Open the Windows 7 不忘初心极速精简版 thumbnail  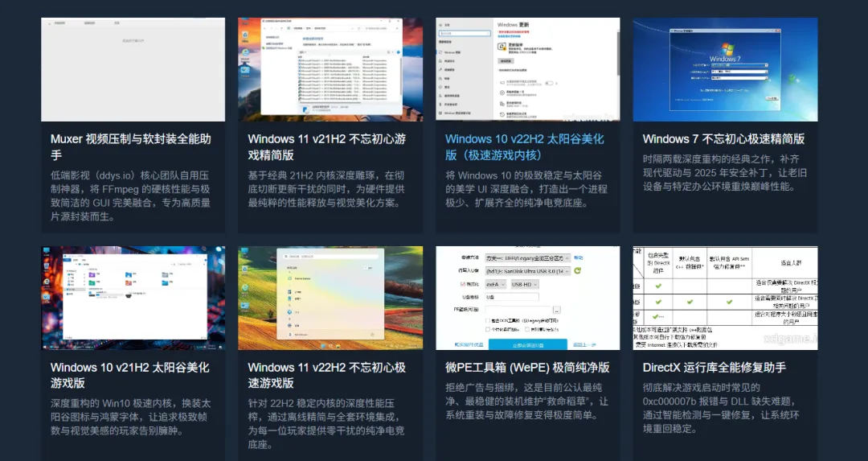pos(725,69)
